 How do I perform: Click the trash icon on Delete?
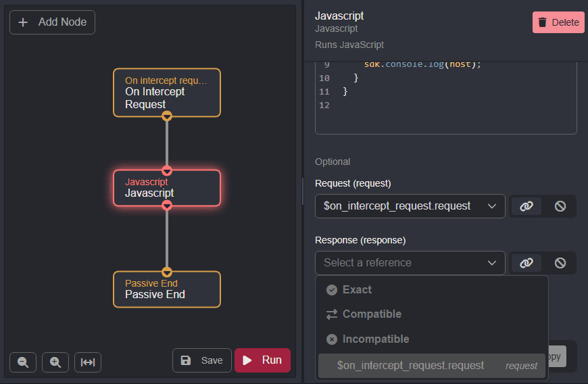pos(542,22)
